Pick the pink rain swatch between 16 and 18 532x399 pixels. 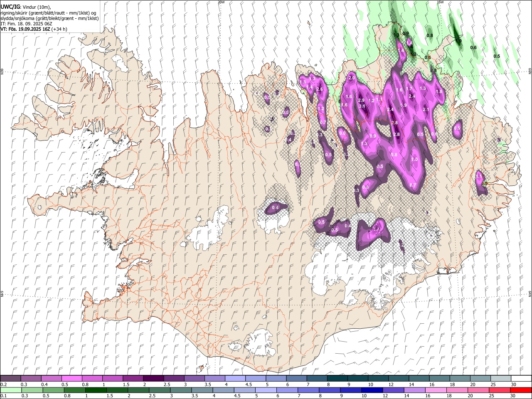(436, 390)
